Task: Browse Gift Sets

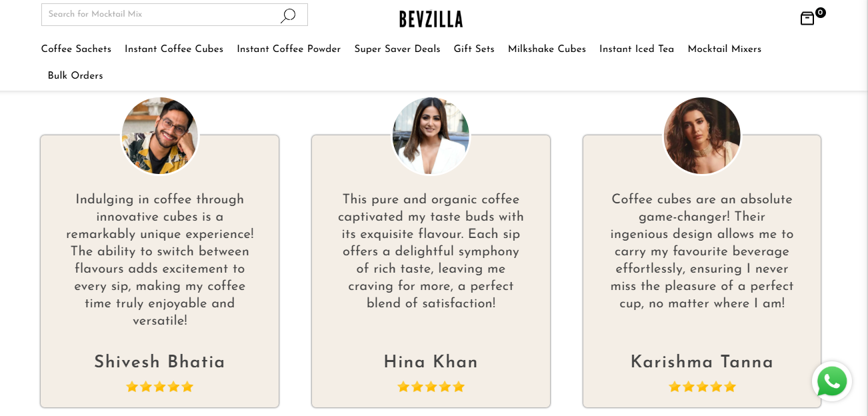Action: tap(474, 49)
